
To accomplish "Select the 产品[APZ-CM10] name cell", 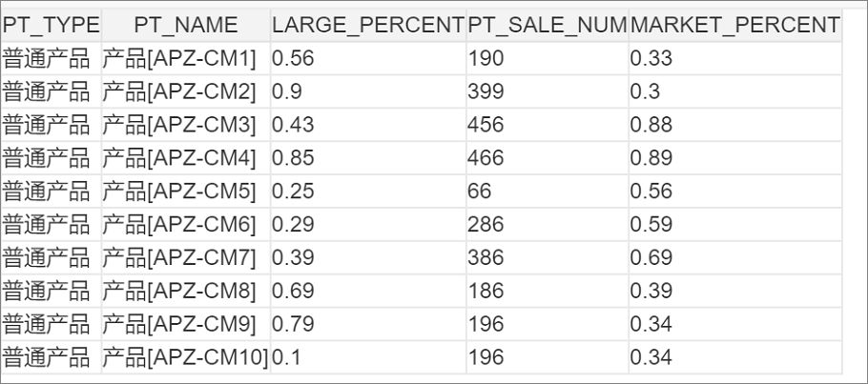I will pyautogui.click(x=186, y=357).
